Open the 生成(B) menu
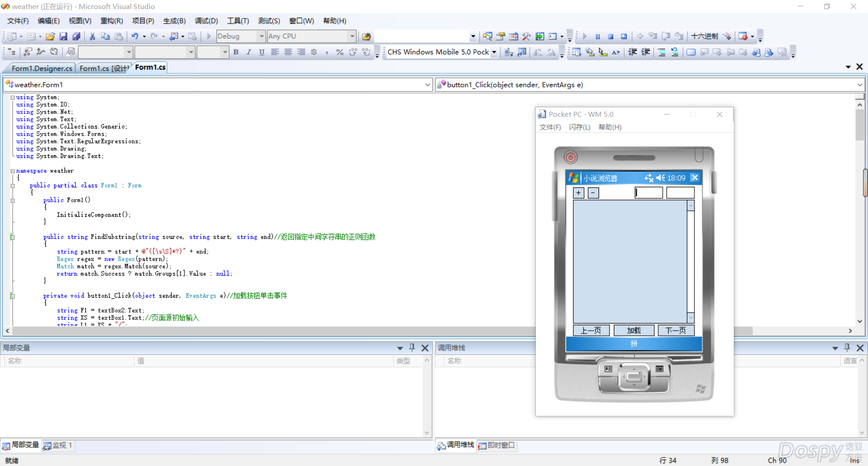 175,21
